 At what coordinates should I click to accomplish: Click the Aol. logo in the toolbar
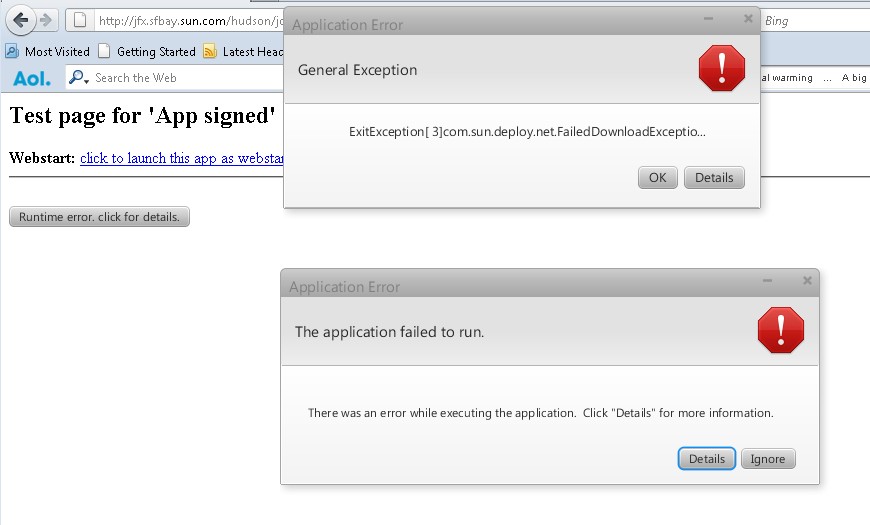click(32, 78)
